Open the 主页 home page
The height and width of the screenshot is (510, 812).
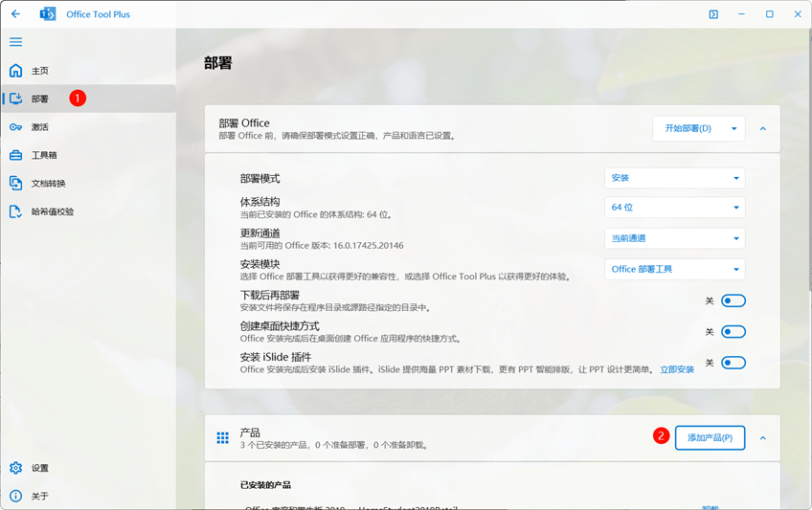(x=88, y=71)
